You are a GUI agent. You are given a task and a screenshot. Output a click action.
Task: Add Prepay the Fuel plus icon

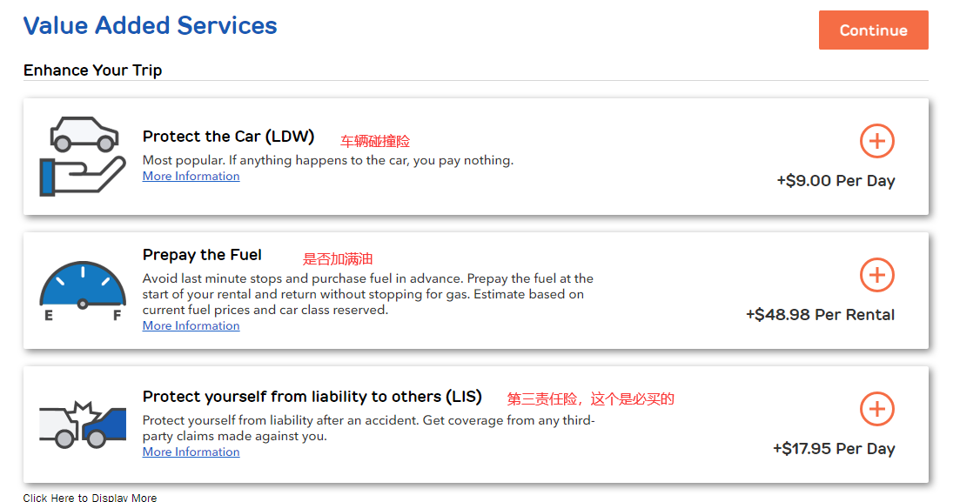pyautogui.click(x=876, y=275)
